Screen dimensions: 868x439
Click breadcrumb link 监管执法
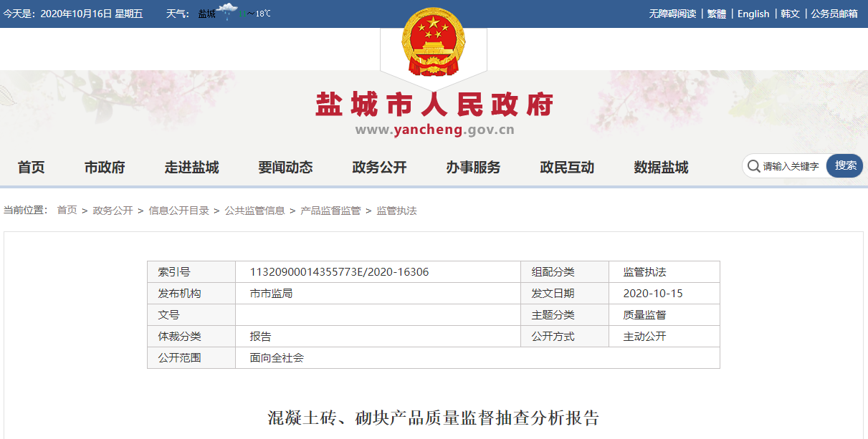coord(396,211)
